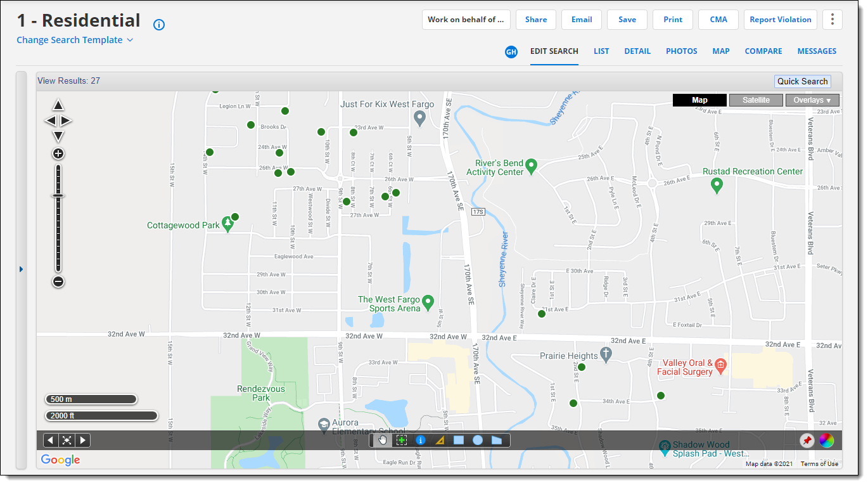Screen dimensions: 868x485
Task: Click the Shadow Wood Splash Pad marker
Action: pos(665,449)
